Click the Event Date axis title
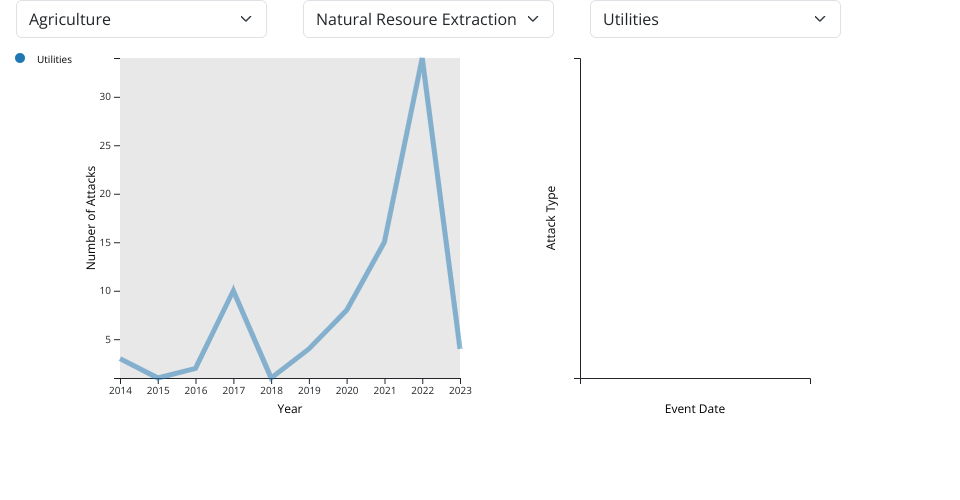The width and height of the screenshot is (960, 500). [695, 409]
